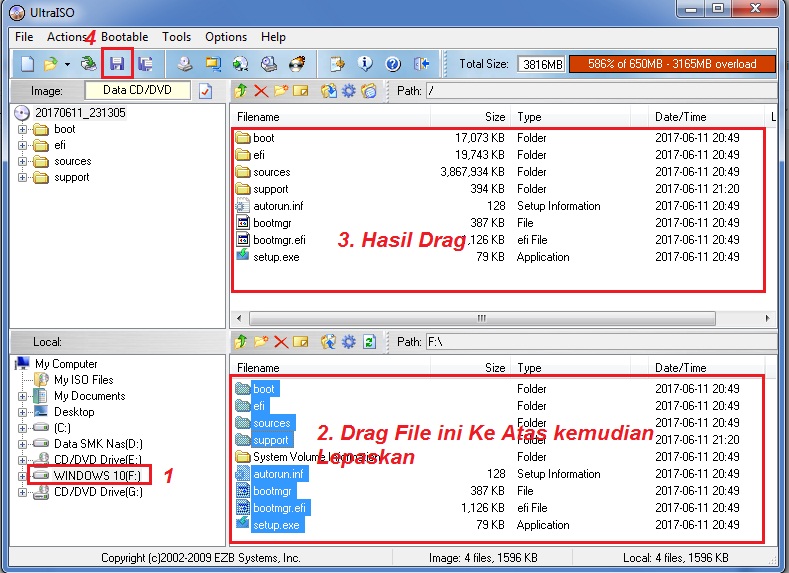Expand Desktop node in local tree
This screenshot has width=789, height=573.
22,412
